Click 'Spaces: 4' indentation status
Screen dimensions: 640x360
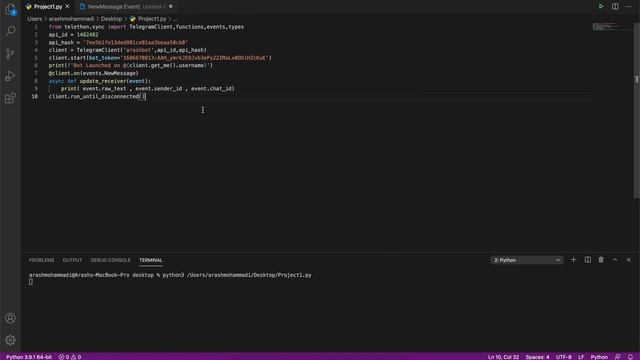tap(537, 357)
